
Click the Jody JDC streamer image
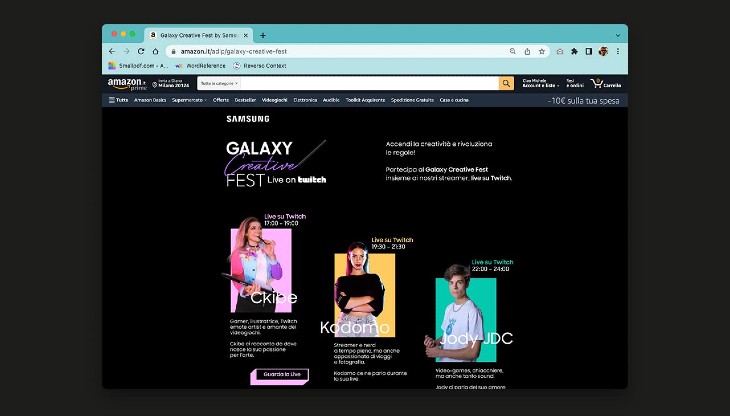tap(462, 313)
